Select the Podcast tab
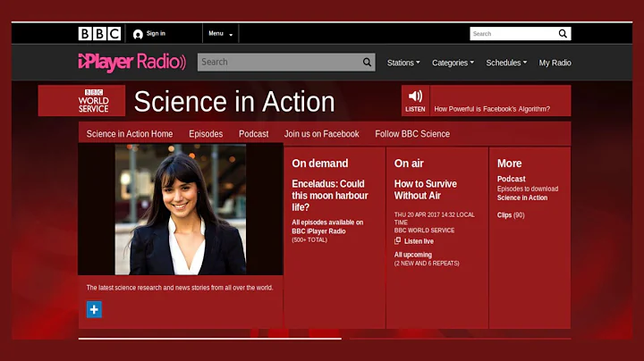 click(253, 134)
